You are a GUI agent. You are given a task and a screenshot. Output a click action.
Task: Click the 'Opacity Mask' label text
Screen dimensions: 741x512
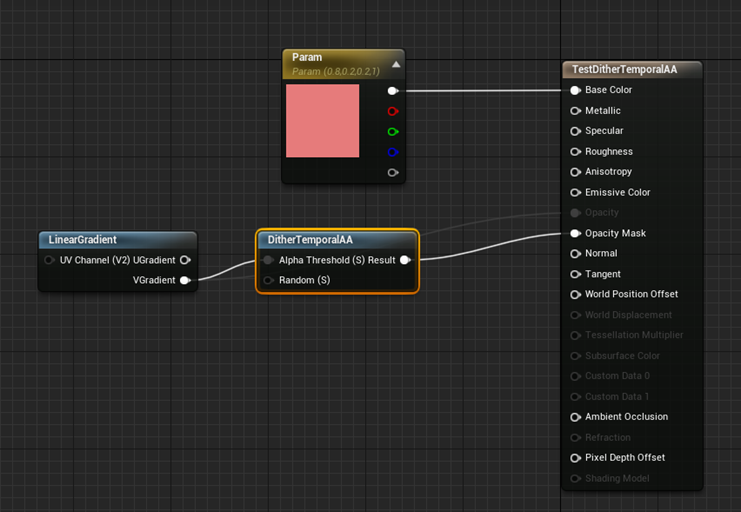click(x=615, y=233)
